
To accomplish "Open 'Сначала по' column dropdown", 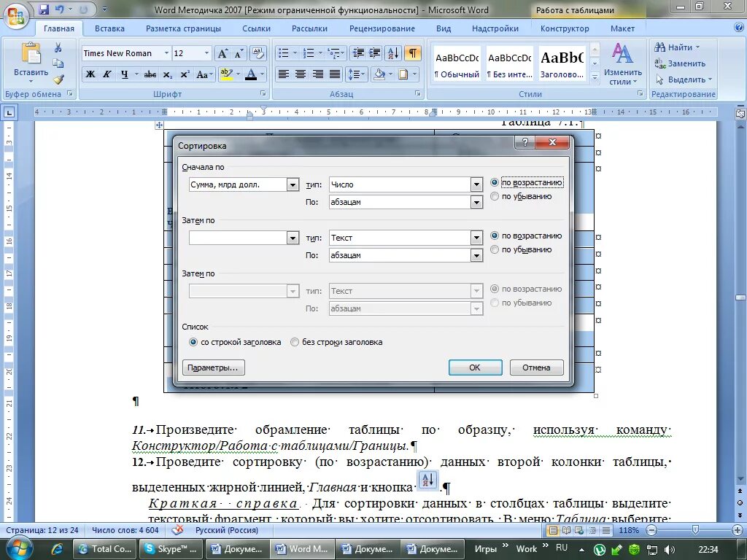I will [x=293, y=184].
